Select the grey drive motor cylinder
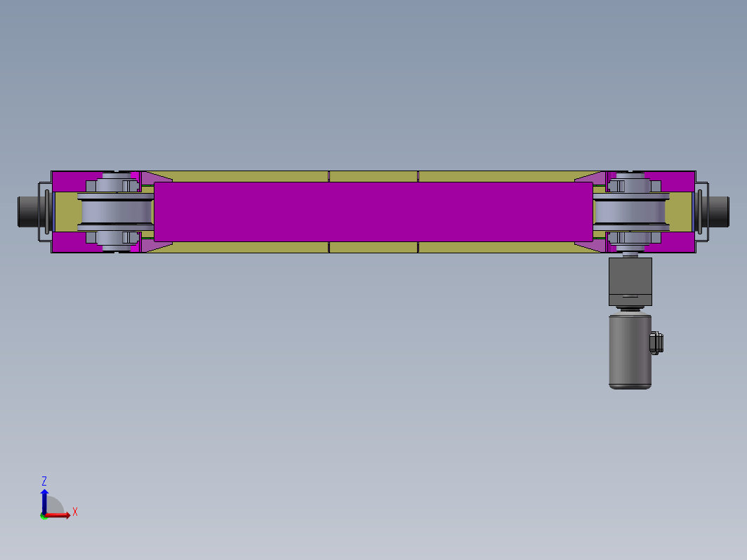 tap(630, 351)
